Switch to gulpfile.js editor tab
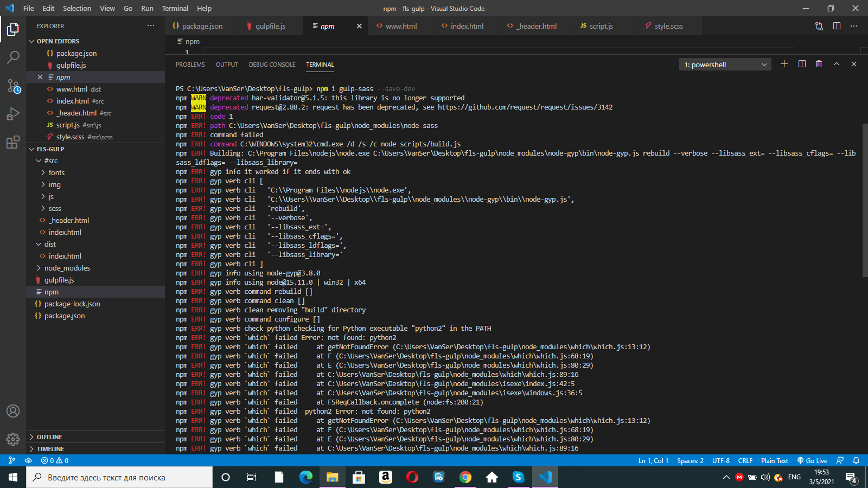The image size is (868, 488). pyautogui.click(x=270, y=26)
